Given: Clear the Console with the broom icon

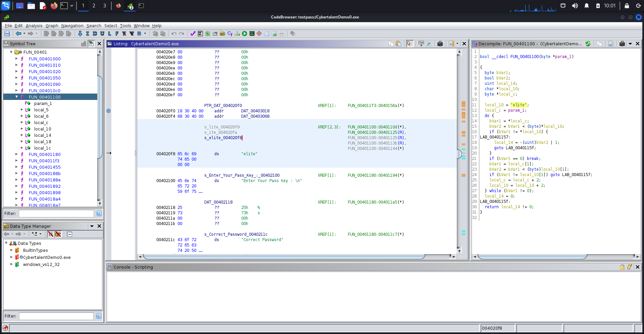Looking at the screenshot, I should point(630,267).
